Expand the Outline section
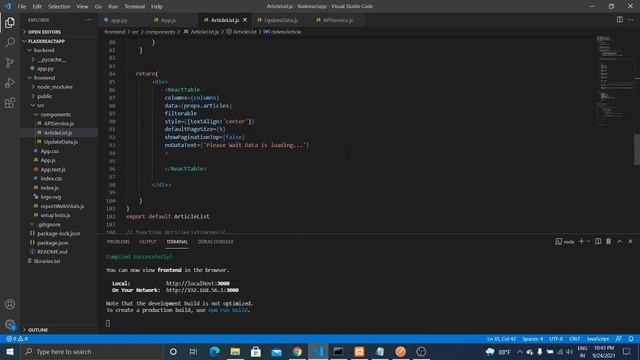This screenshot has width=640, height=360. (38, 330)
